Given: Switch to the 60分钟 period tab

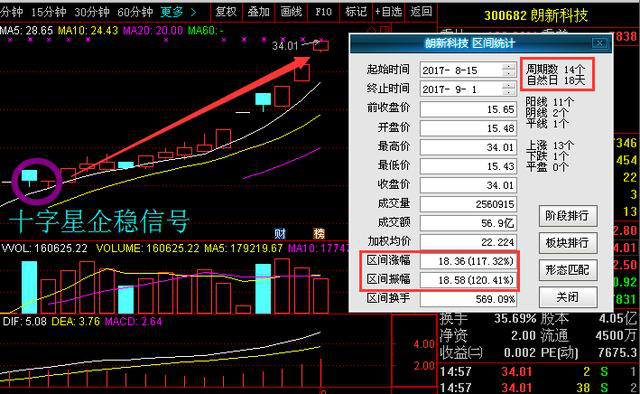Looking at the screenshot, I should point(135,12).
